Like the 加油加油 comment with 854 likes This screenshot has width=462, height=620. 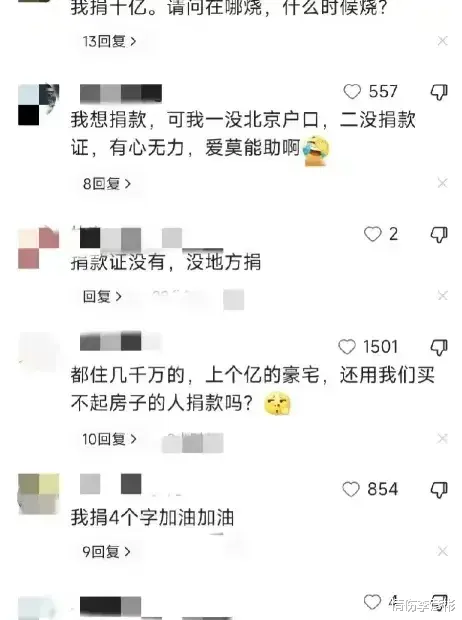[351, 489]
